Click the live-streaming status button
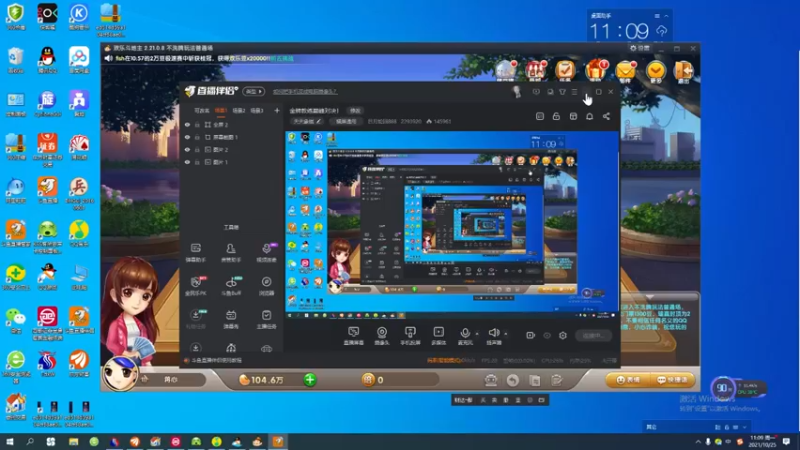The image size is (800, 450). tap(594, 335)
